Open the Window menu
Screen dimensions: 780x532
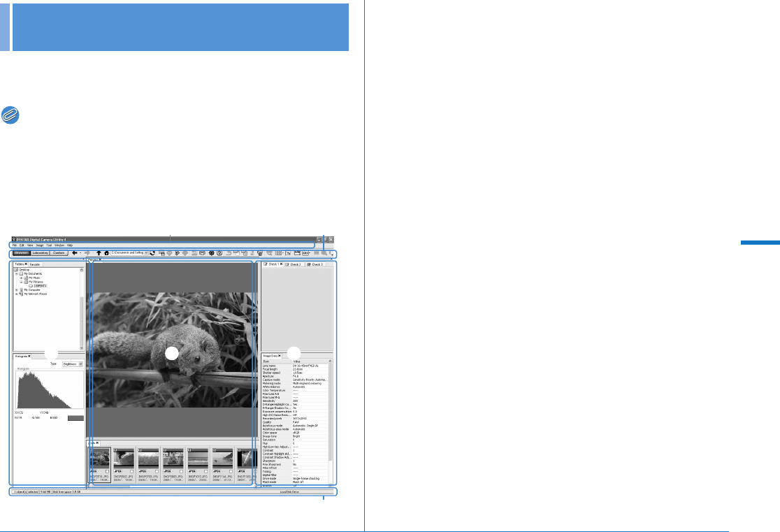coord(59,245)
